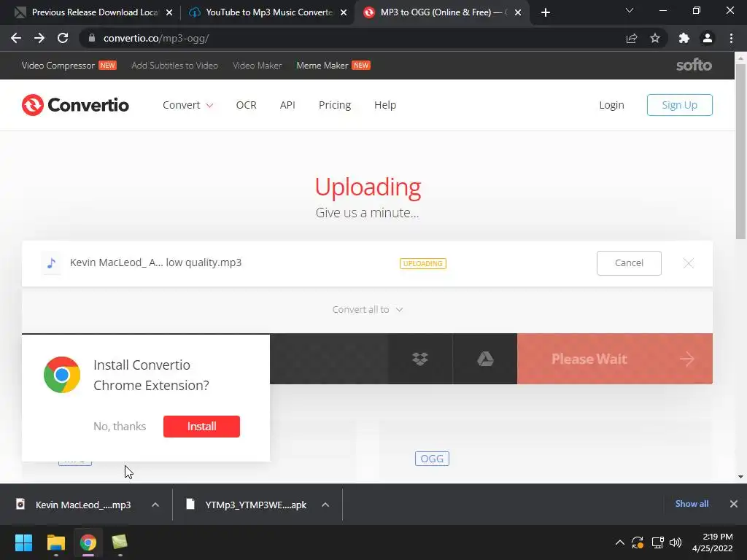Go back with the browser back arrow
This screenshot has width=747, height=560.
[x=16, y=38]
